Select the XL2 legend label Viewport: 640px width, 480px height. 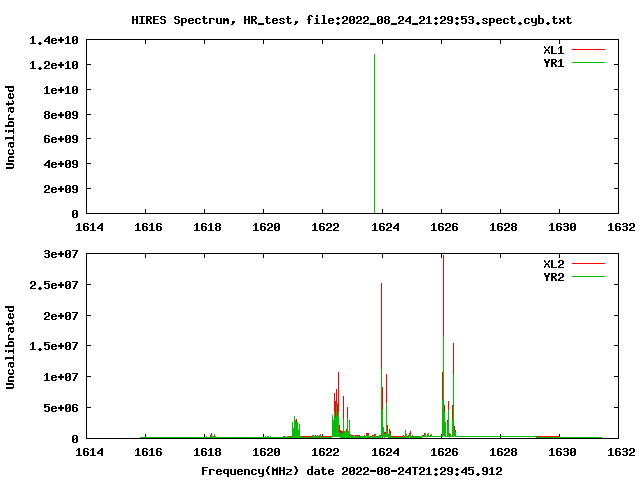pos(553,264)
